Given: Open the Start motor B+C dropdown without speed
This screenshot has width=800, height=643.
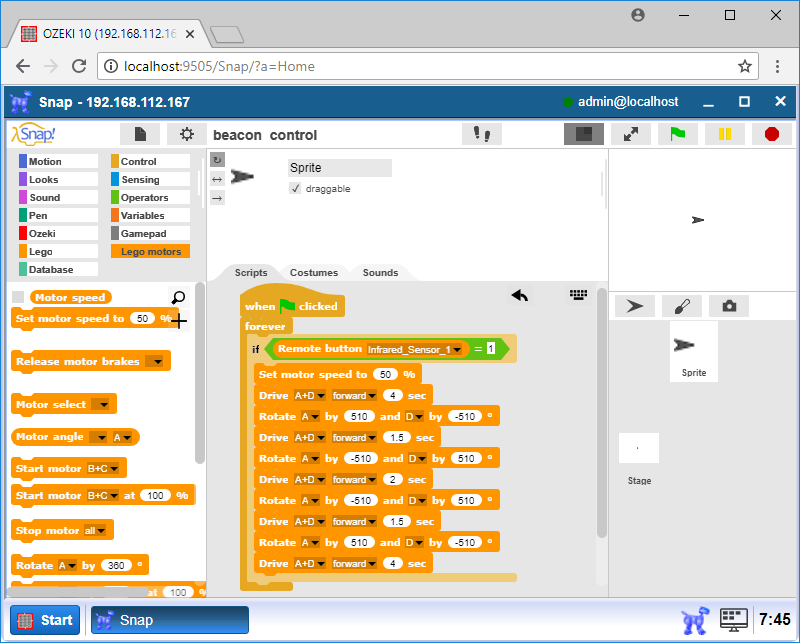Looking at the screenshot, I should click(x=103, y=468).
